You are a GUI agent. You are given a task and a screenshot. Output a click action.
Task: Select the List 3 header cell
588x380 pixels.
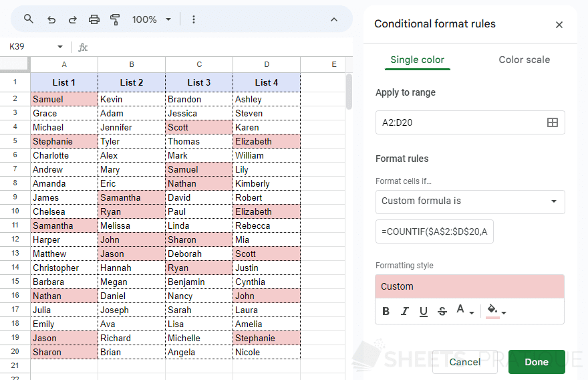point(199,82)
